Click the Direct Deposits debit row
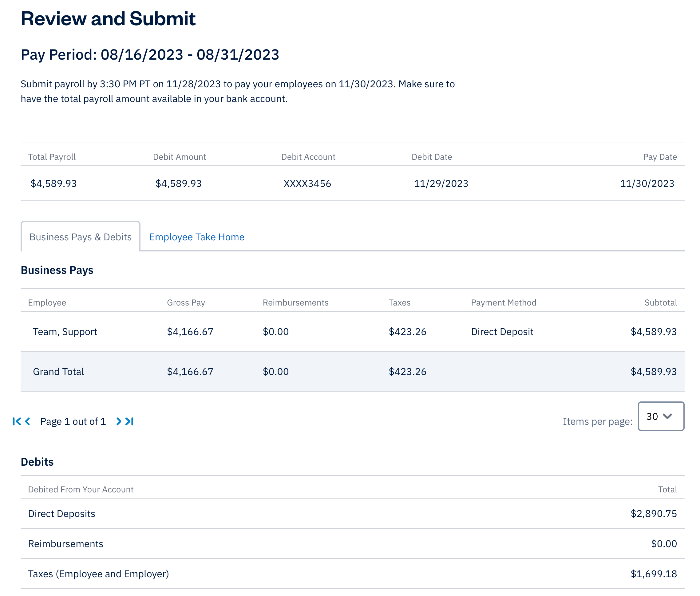 (61, 514)
